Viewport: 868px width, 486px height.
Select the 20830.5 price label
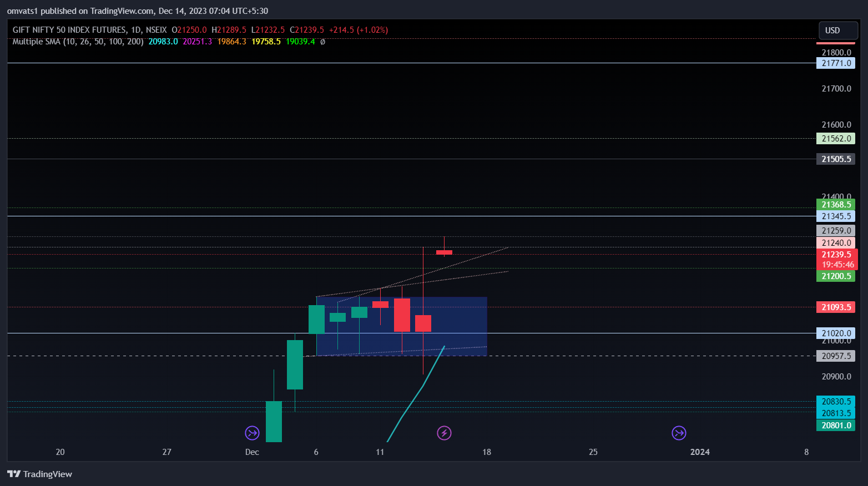coord(836,402)
